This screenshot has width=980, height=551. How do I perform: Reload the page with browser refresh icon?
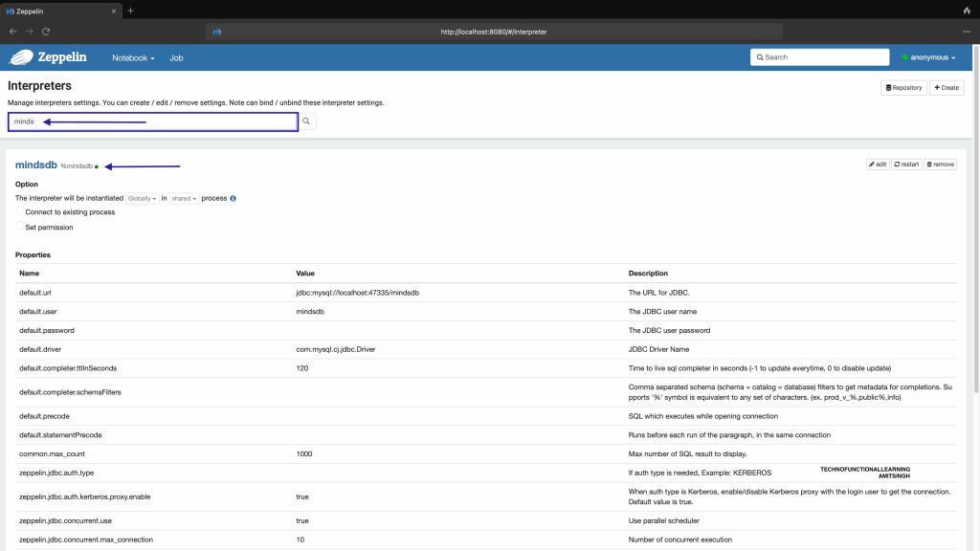pos(45,32)
